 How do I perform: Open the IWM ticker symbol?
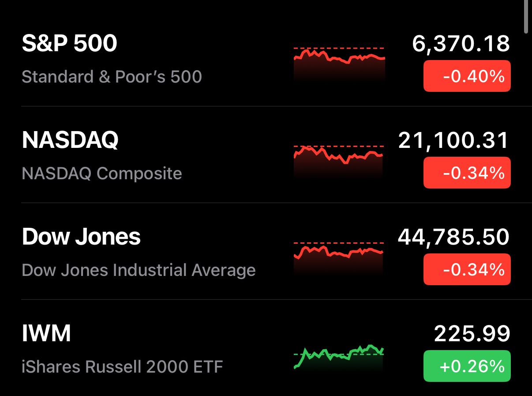46,333
